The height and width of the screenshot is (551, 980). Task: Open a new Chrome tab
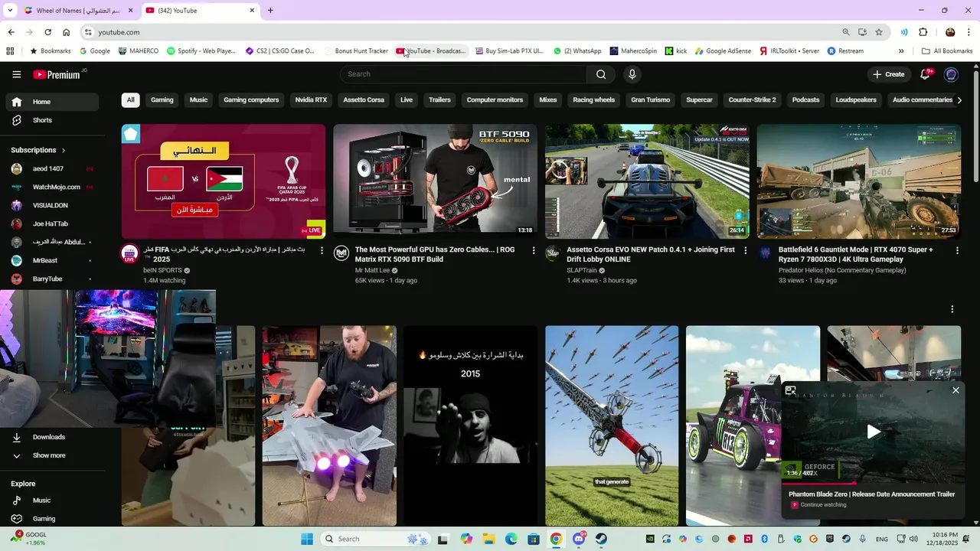(x=270, y=11)
